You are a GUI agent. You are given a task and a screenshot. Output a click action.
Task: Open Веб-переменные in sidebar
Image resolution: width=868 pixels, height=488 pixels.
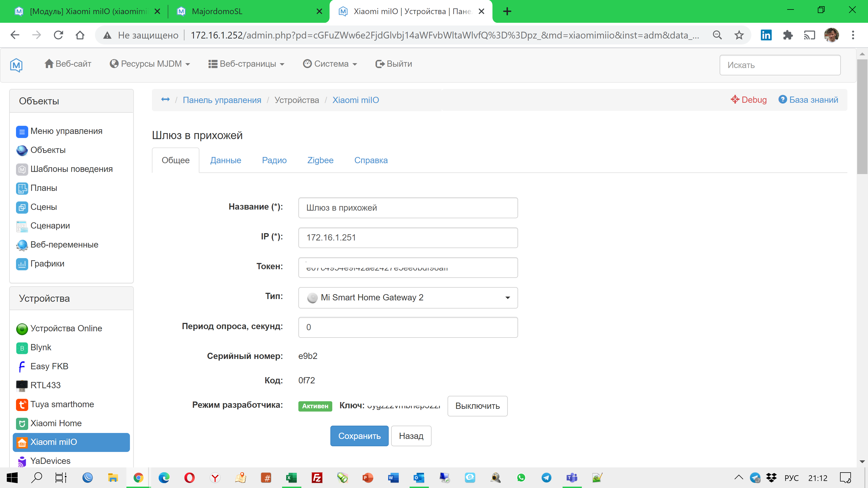click(64, 245)
